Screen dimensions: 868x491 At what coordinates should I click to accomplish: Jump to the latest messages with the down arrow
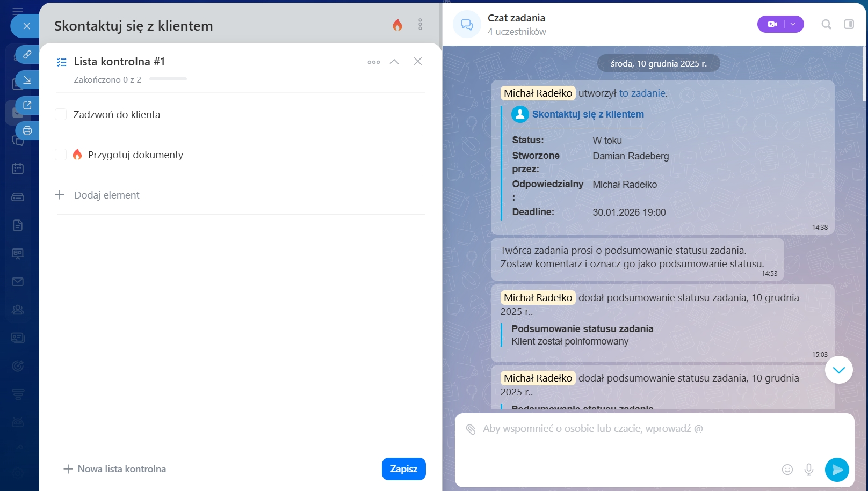point(839,370)
